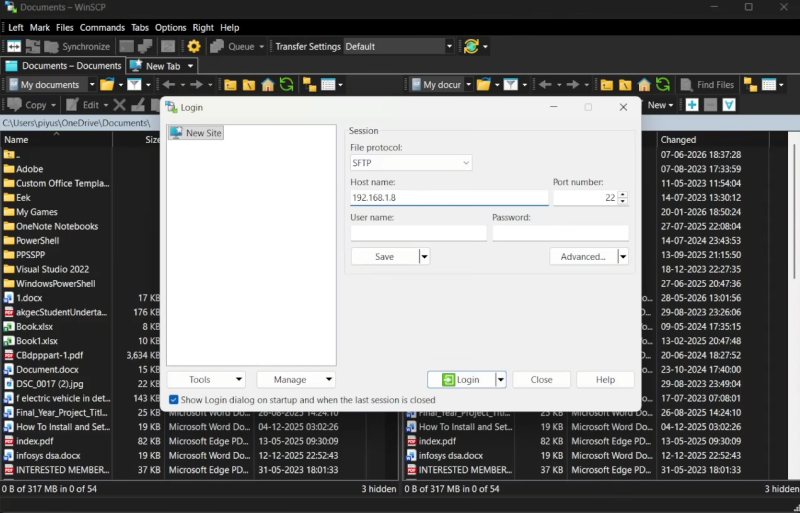Click Find Files in the right panel toolbar
This screenshot has width=800, height=513.
click(x=708, y=85)
